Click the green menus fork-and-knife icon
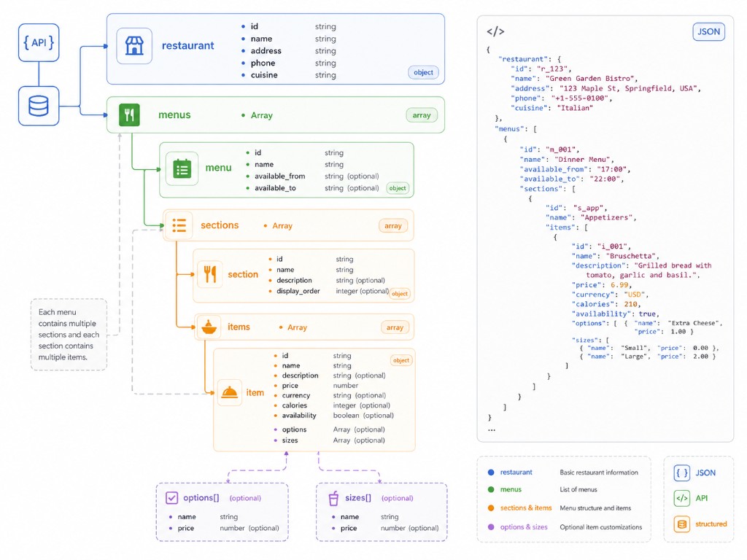This screenshot has width=747, height=560. coord(129,114)
